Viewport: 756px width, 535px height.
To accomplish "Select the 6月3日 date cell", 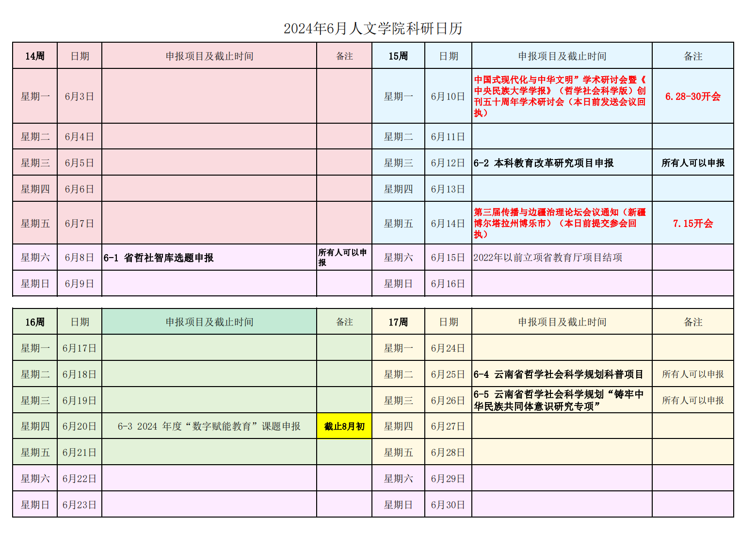I will point(80,97).
